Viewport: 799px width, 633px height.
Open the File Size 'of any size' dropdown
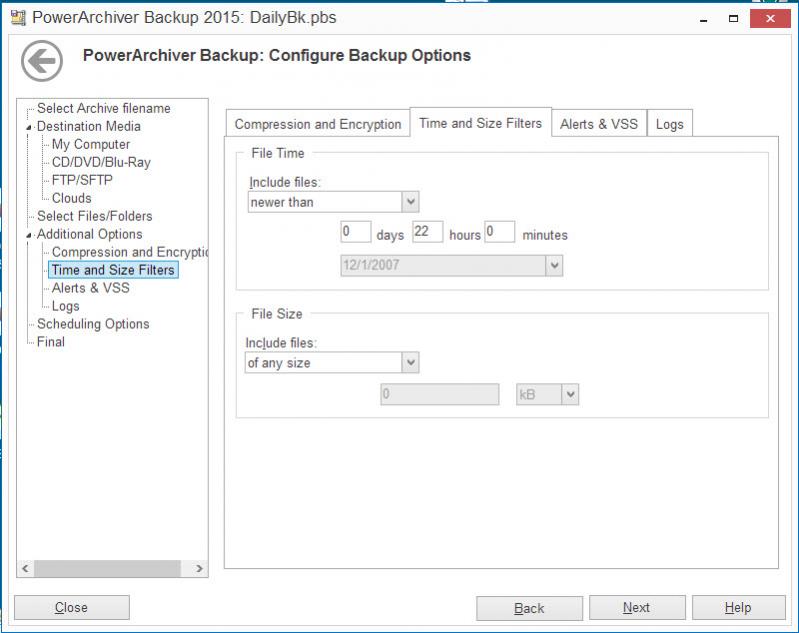(x=410, y=362)
